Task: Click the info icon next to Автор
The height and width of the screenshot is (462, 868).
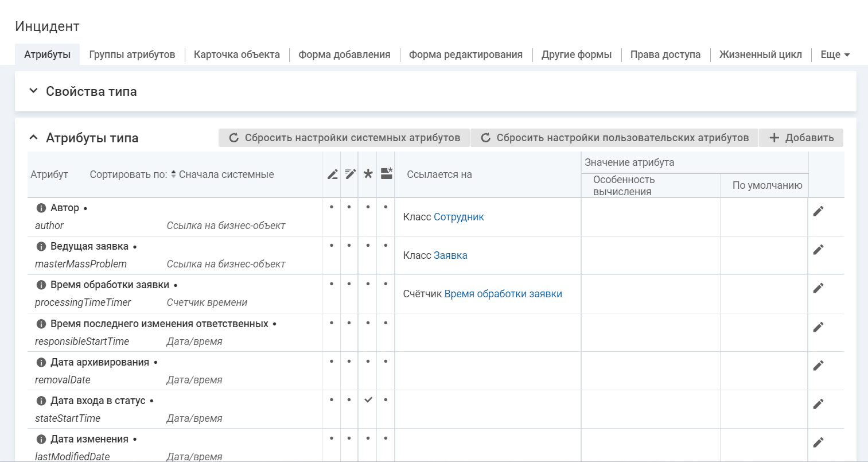Action: 41,208
